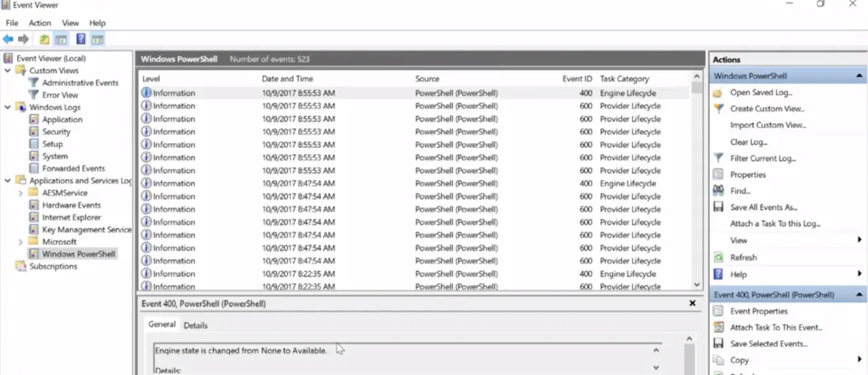The width and height of the screenshot is (868, 375).
Task: Click event list scrollbar up arrow
Action: coord(697,77)
